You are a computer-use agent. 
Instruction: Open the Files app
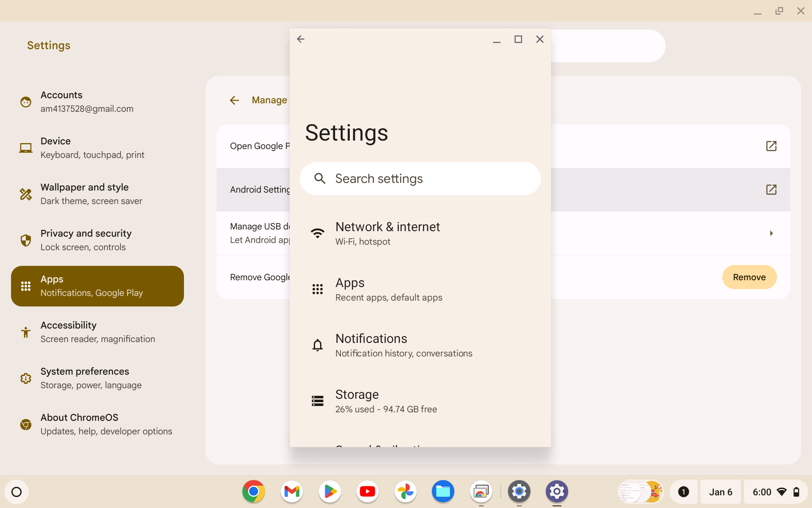click(x=443, y=491)
